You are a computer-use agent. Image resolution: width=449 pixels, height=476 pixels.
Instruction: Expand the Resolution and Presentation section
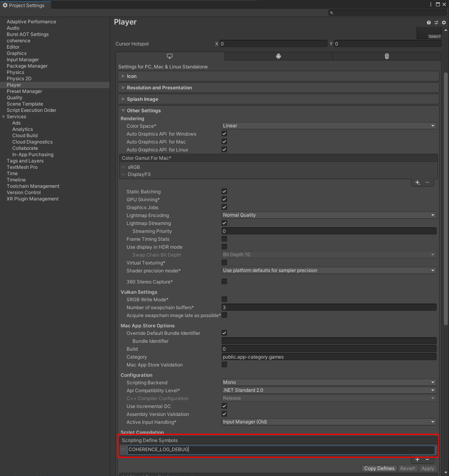coord(159,88)
